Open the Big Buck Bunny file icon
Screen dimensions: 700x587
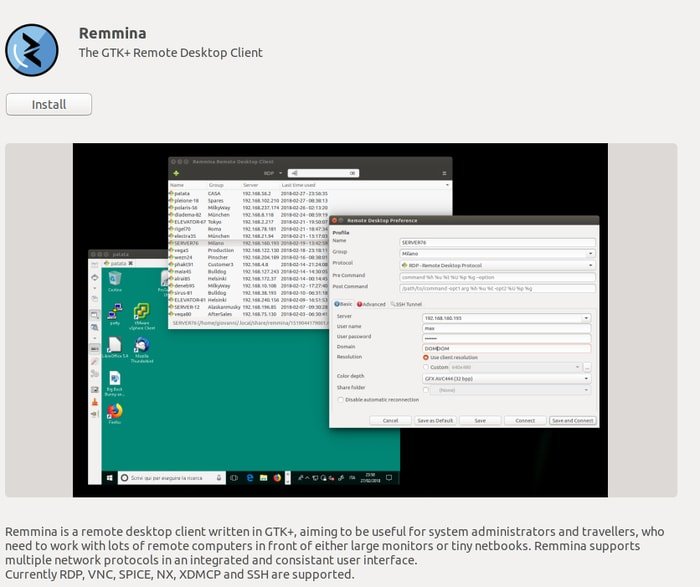[x=115, y=383]
